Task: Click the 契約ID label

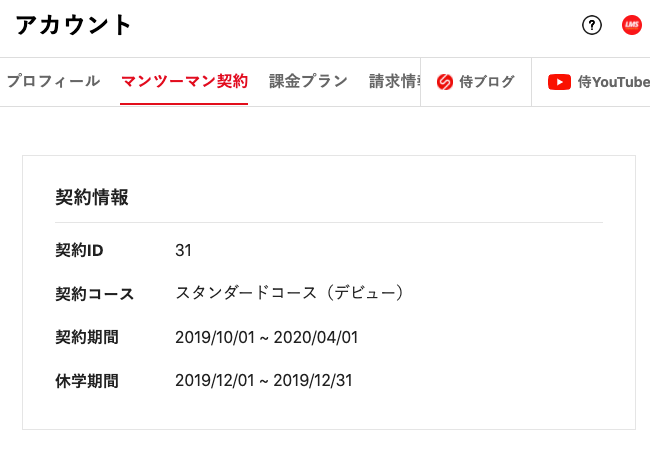Action: [80, 250]
